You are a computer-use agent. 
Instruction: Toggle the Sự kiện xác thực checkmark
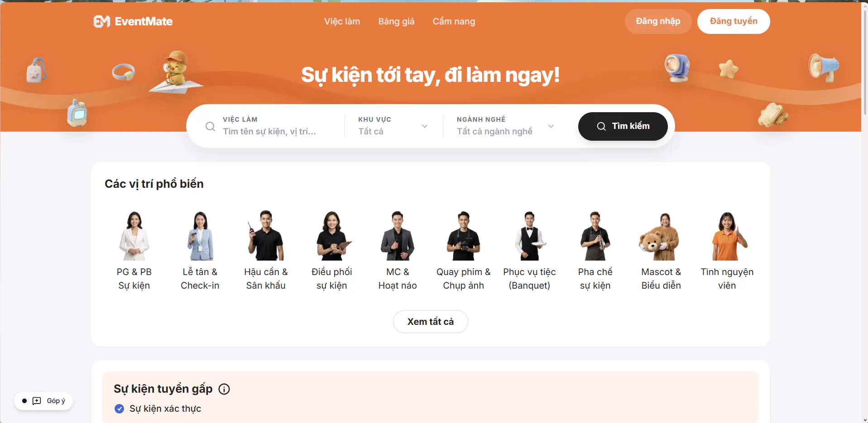coord(119,409)
